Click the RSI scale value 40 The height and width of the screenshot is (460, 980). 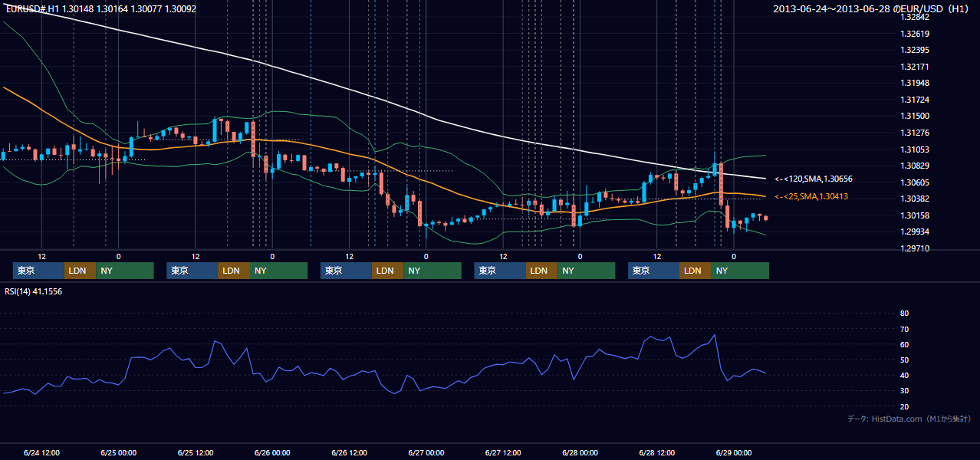pos(904,375)
